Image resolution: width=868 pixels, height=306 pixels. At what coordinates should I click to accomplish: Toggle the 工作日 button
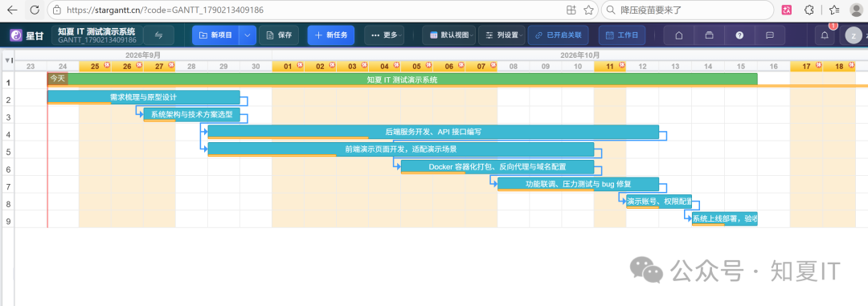pos(622,35)
